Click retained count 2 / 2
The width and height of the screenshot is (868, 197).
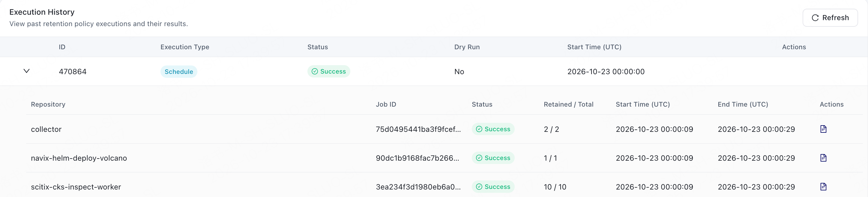click(551, 129)
